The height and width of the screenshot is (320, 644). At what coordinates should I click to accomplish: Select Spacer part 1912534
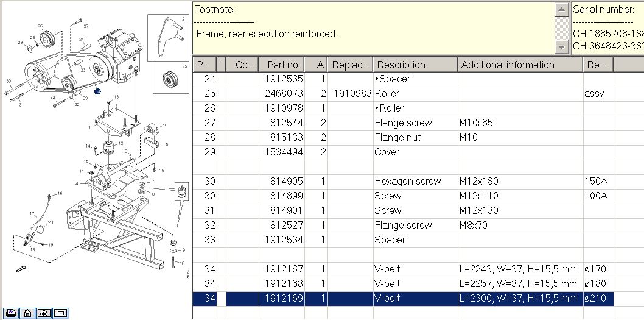tap(403, 240)
